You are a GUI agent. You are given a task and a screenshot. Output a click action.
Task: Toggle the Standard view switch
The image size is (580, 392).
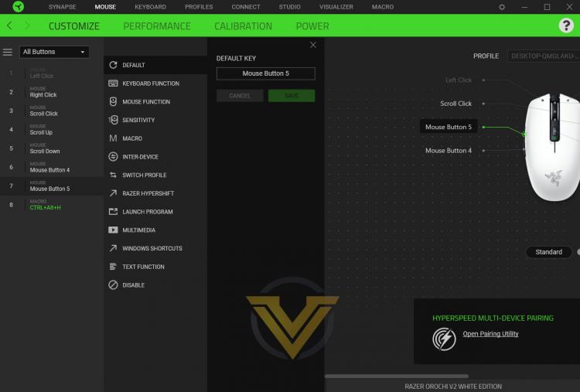tap(578, 252)
